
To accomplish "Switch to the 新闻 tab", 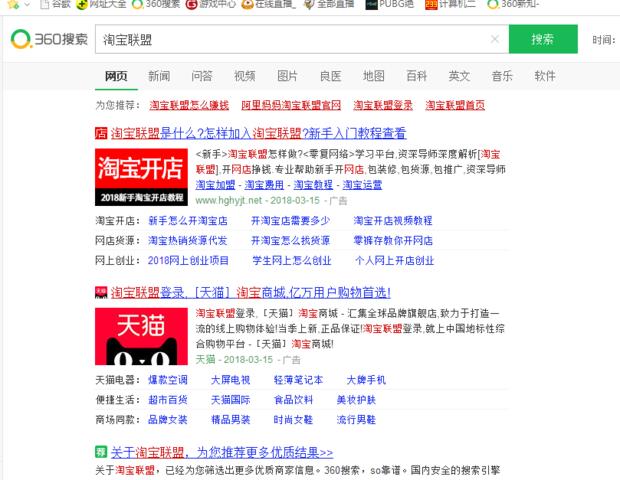I will point(159,76).
